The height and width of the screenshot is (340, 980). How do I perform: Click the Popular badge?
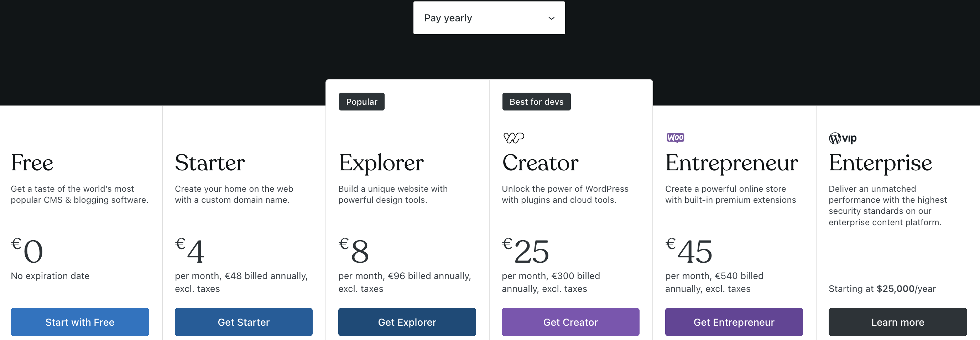pyautogui.click(x=361, y=102)
